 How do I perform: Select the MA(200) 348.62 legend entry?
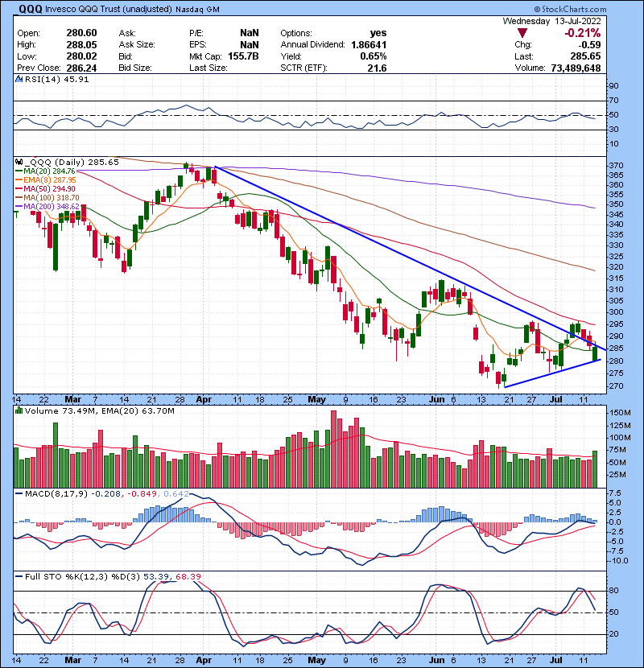[47, 207]
